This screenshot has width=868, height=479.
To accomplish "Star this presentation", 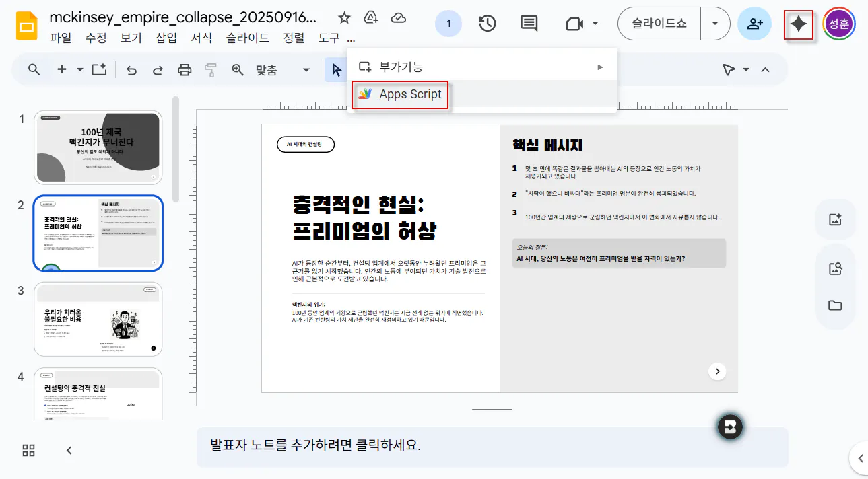I will tap(344, 18).
